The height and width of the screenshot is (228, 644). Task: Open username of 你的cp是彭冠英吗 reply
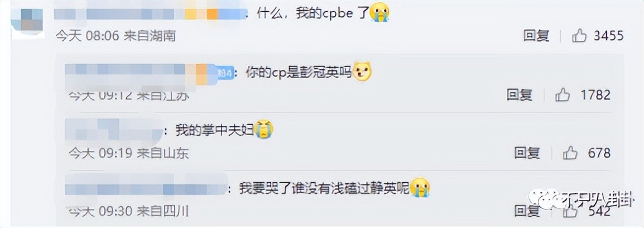pos(141,74)
